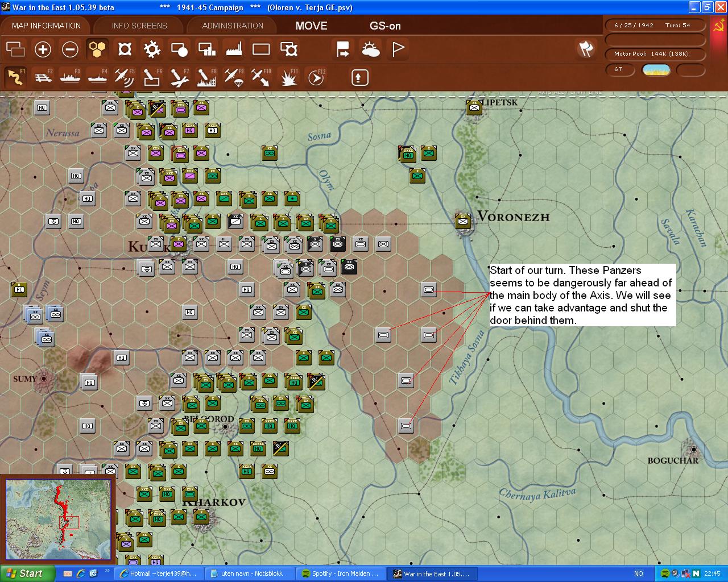Click the F12 end turn arrow icon

point(316,77)
